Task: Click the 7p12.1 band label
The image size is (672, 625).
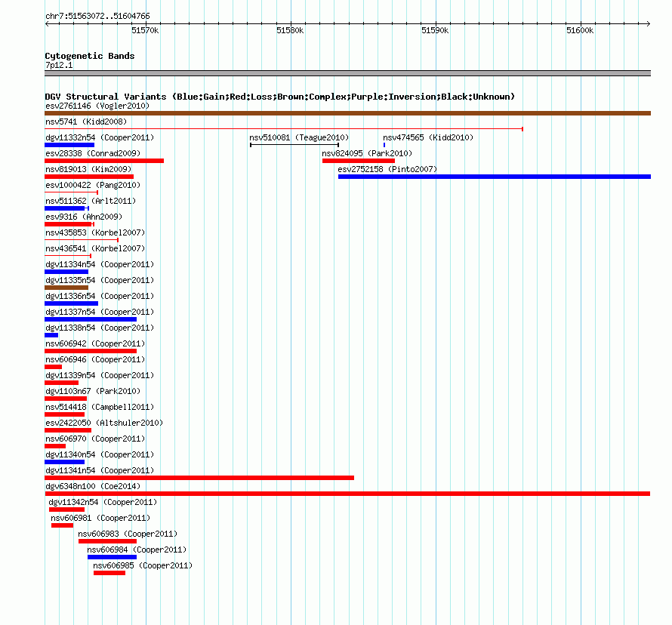Action: [59, 65]
